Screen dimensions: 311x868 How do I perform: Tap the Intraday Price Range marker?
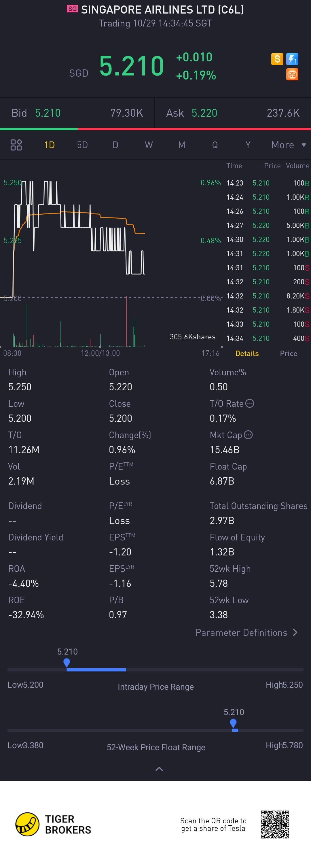(67, 663)
